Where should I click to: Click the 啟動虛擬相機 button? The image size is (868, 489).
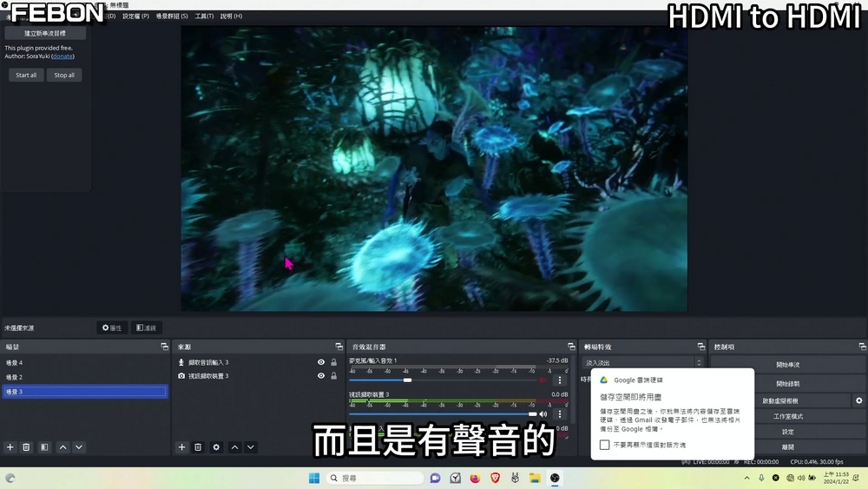click(x=780, y=400)
